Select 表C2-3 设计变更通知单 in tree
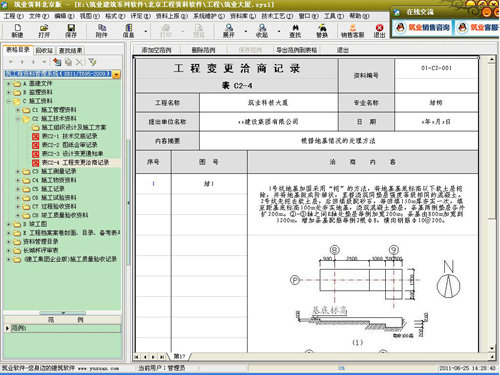 [72, 154]
